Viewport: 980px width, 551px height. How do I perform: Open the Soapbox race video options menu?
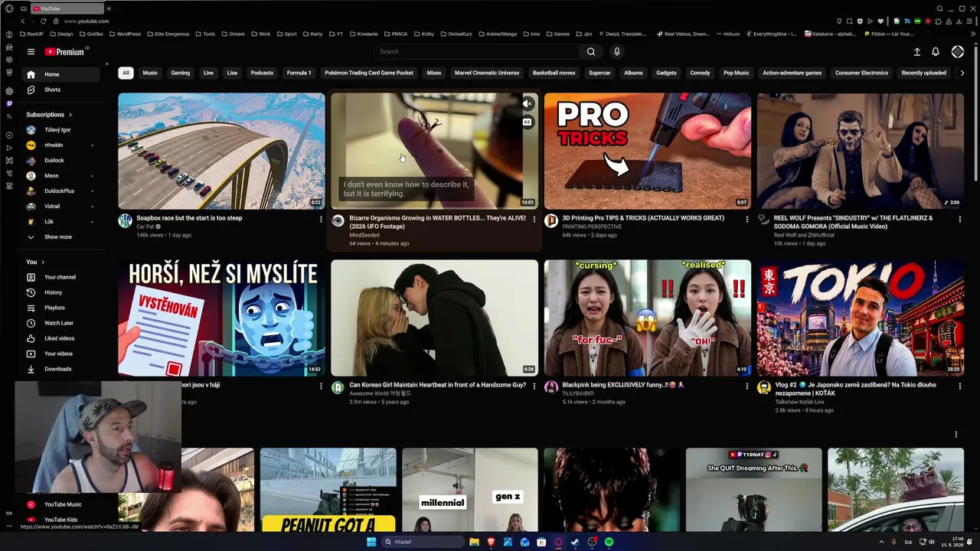pos(321,220)
